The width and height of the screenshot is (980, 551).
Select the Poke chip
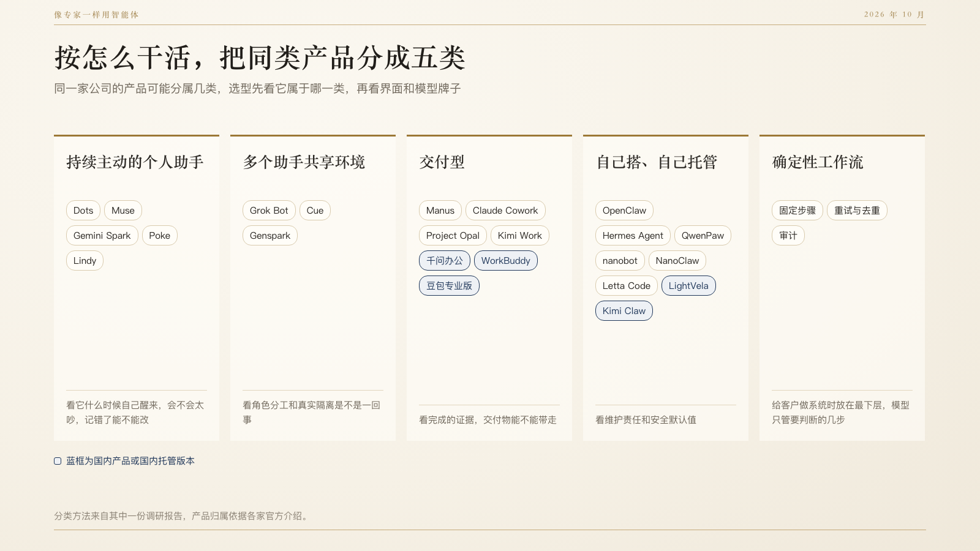(160, 236)
